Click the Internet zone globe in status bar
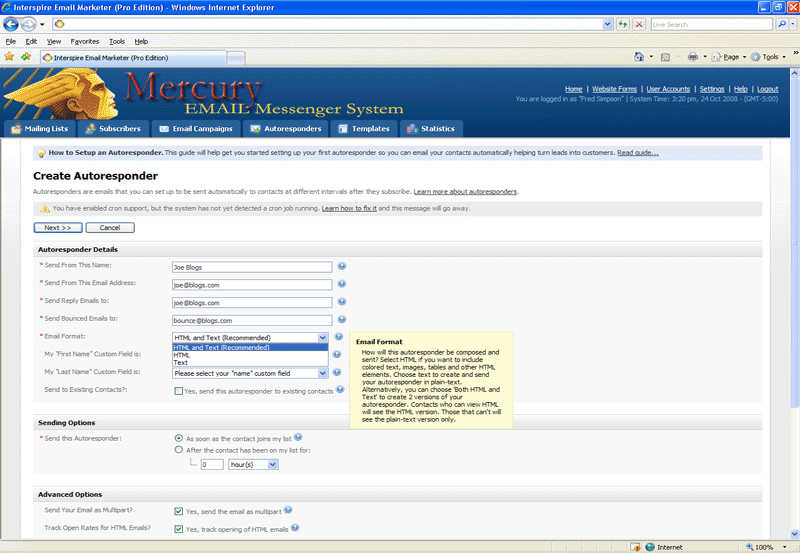 (x=650, y=547)
